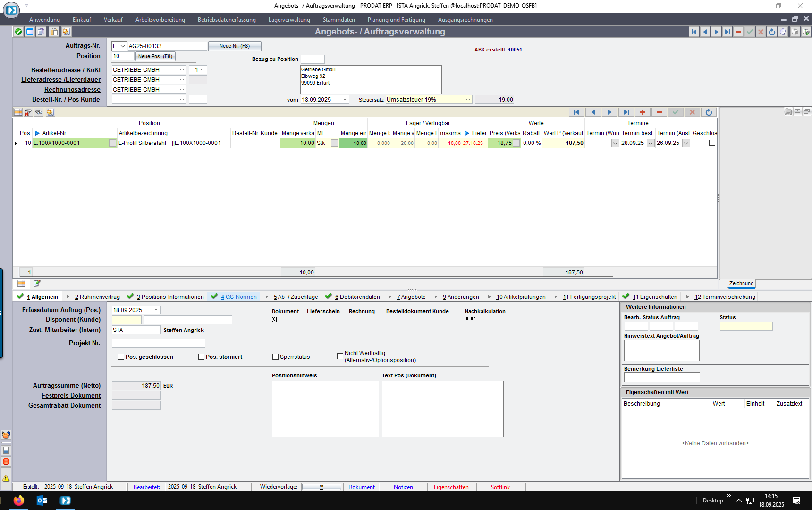Jump to first record in header navigator
Viewport: 812px width, 510px height.
(x=694, y=32)
